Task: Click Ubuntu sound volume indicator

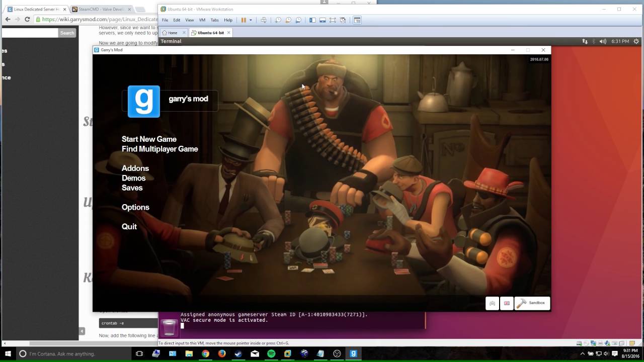Action: [603, 41]
